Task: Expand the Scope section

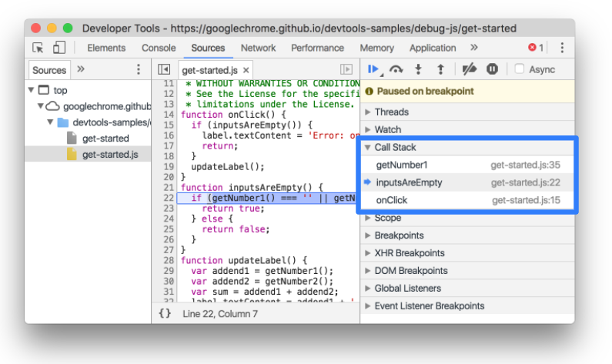Action: [467, 218]
